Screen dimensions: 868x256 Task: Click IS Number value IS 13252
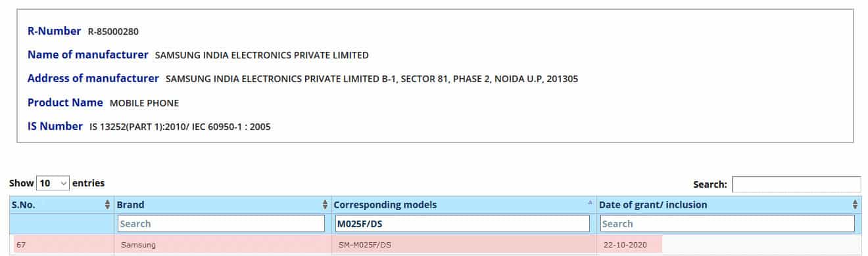point(180,127)
